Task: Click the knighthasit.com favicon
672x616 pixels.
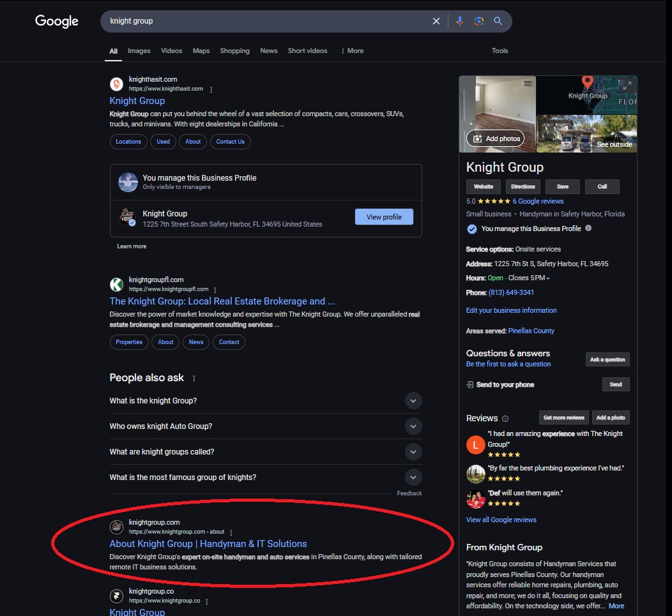Action: pyautogui.click(x=116, y=84)
